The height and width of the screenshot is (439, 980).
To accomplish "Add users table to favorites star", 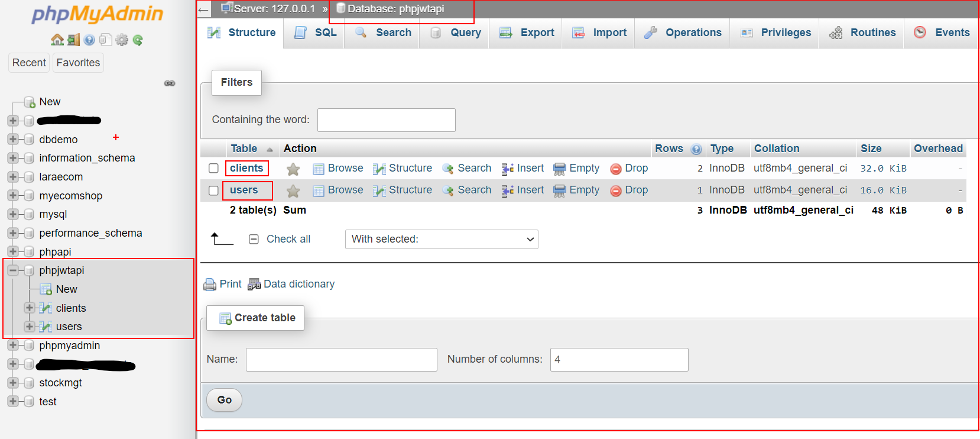I will [x=293, y=191].
